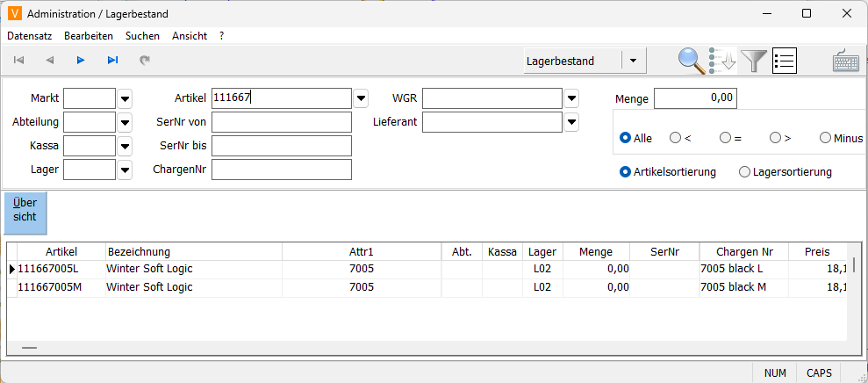Open the Suchen menu
Screen dimensions: 868x383
click(142, 36)
